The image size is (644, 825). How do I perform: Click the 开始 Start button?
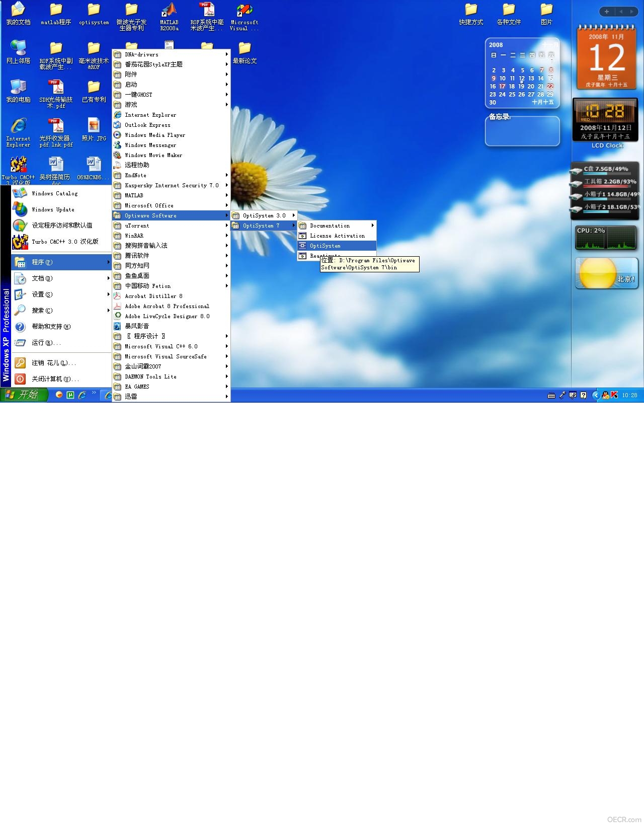[24, 395]
